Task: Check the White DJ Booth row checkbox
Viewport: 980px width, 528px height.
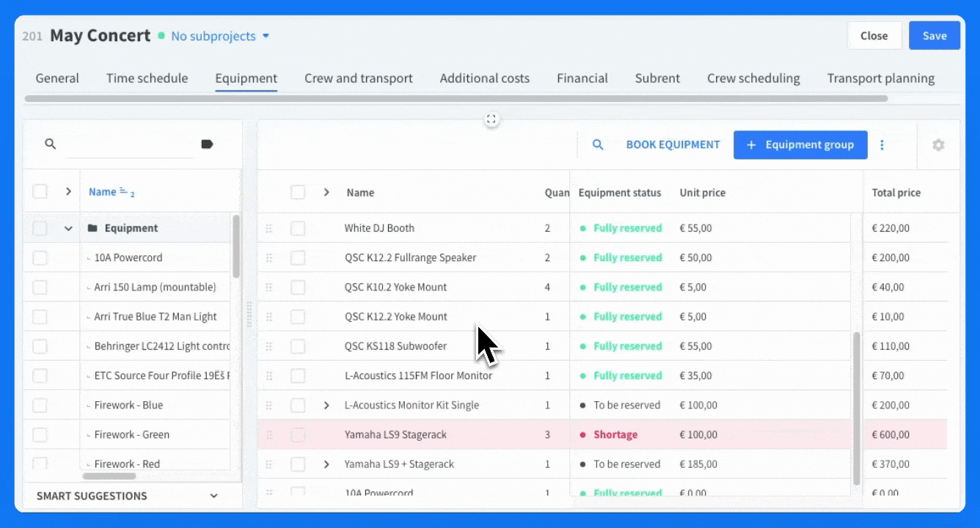Action: (x=298, y=228)
